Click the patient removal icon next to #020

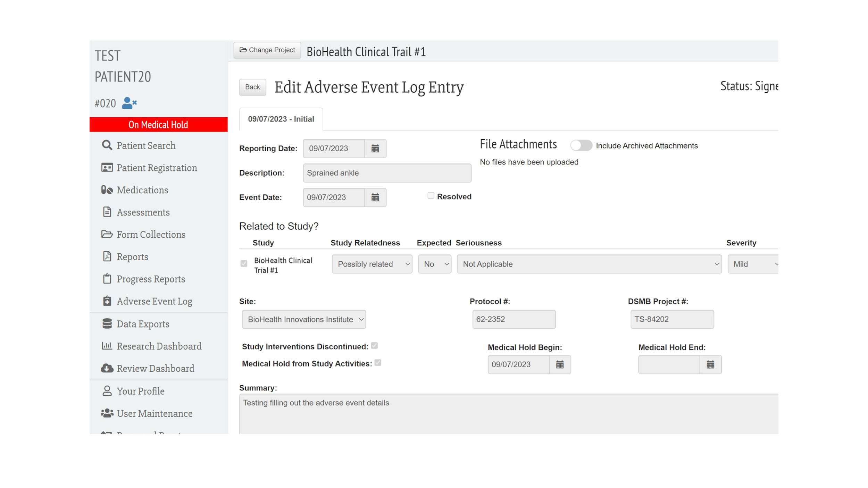coord(129,103)
